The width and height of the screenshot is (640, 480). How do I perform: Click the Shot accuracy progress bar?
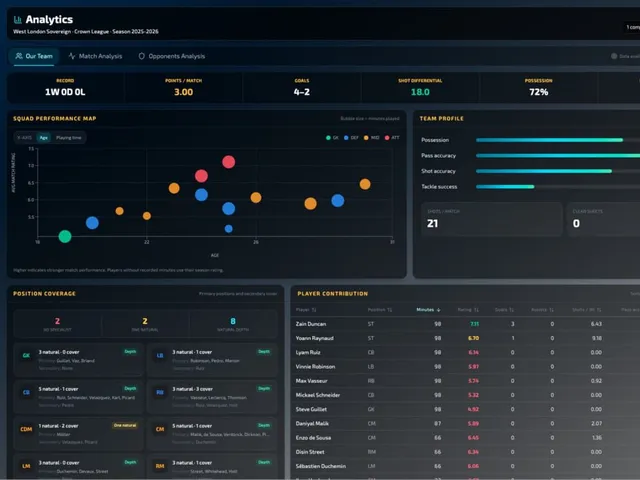558,171
